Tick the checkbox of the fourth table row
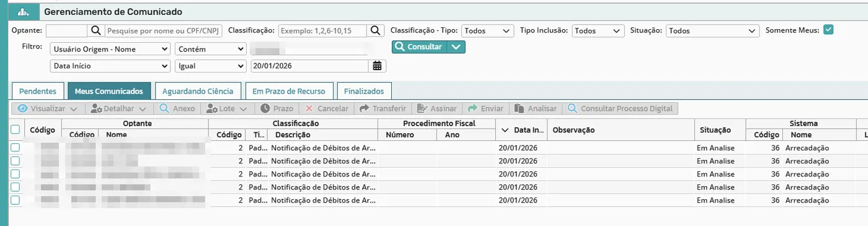This screenshot has width=868, height=226. [15, 186]
